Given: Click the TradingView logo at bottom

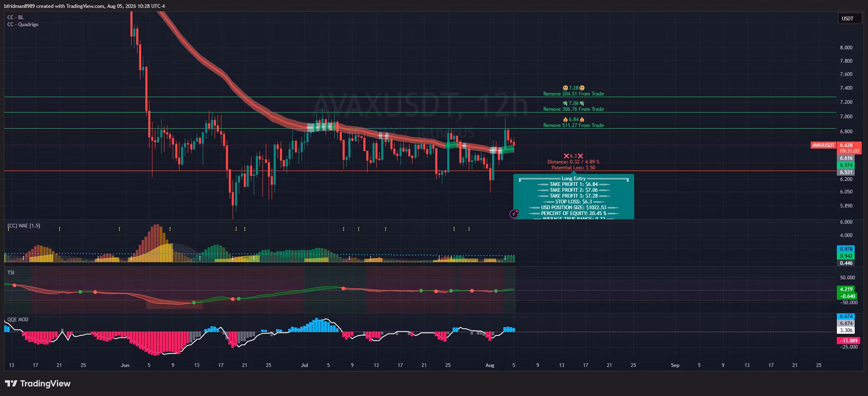Looking at the screenshot, I should (x=38, y=384).
